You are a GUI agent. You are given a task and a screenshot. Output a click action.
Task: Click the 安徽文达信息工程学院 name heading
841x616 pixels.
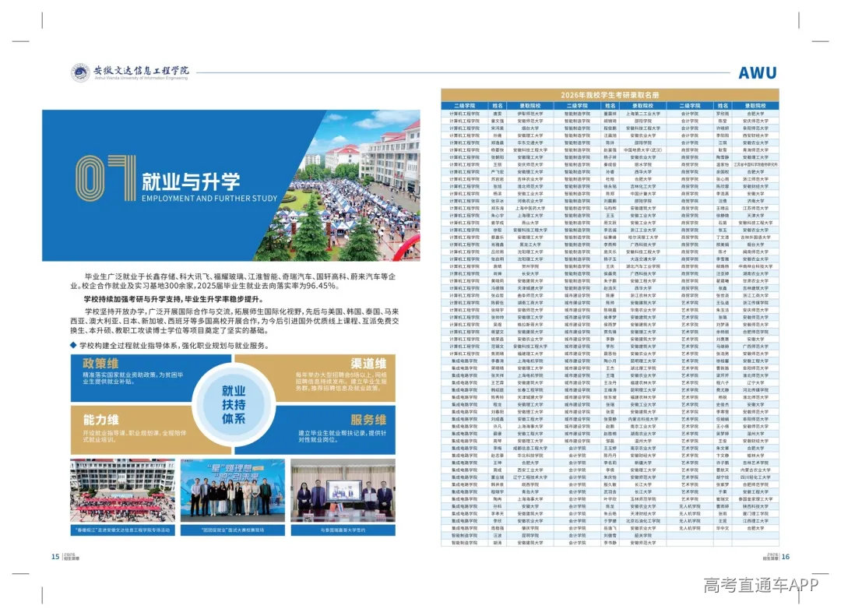point(141,70)
